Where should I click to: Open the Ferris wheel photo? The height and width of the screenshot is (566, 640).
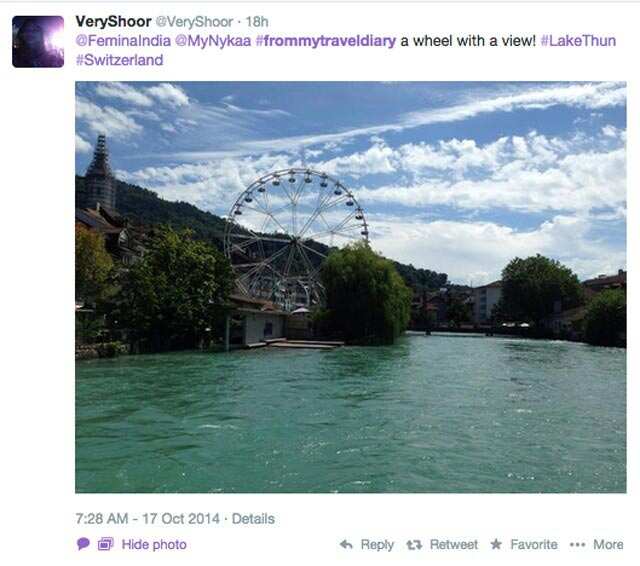(351, 287)
